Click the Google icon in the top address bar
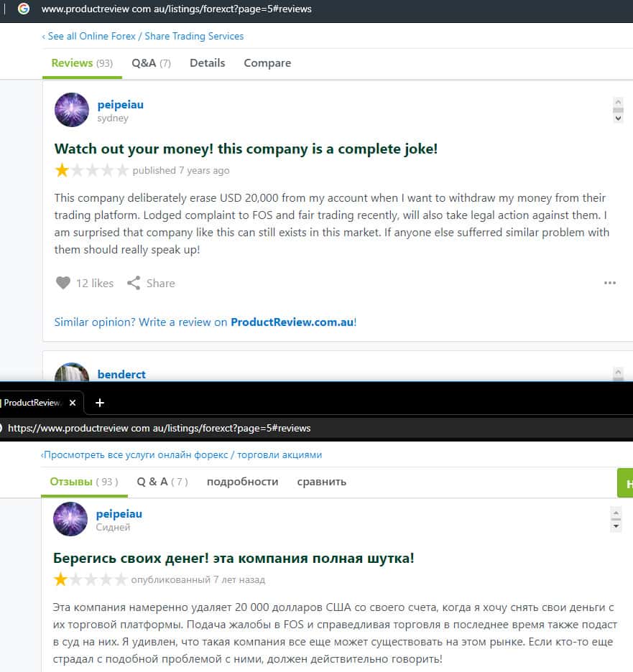 pos(24,9)
